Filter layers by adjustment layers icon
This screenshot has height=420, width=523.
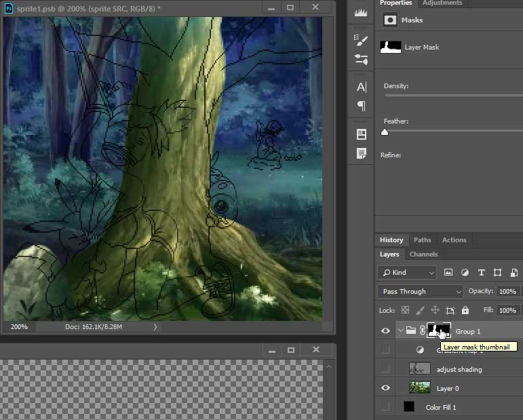465,273
